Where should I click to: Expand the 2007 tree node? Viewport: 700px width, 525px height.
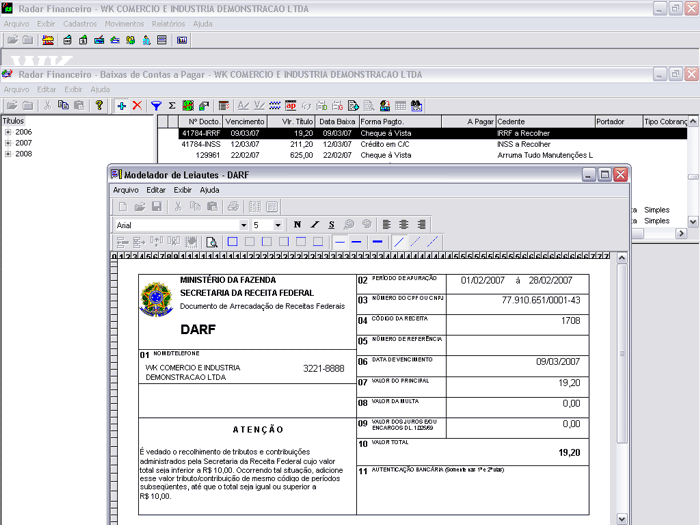[8, 143]
